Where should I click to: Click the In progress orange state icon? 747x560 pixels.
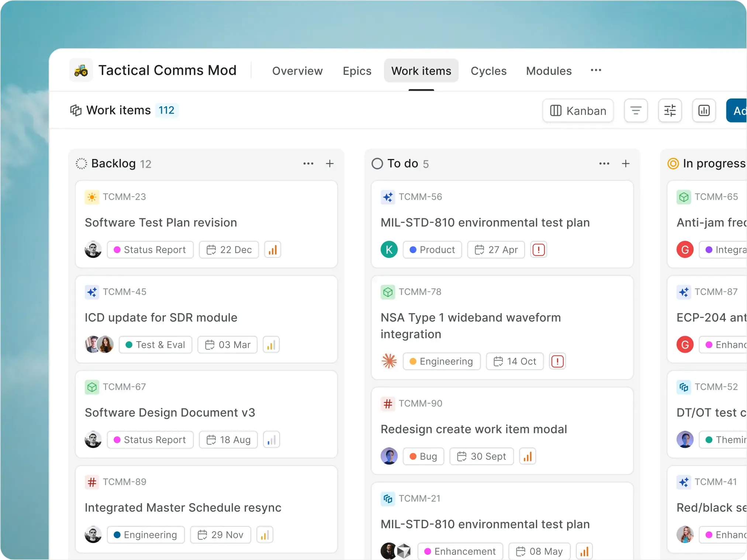673,163
